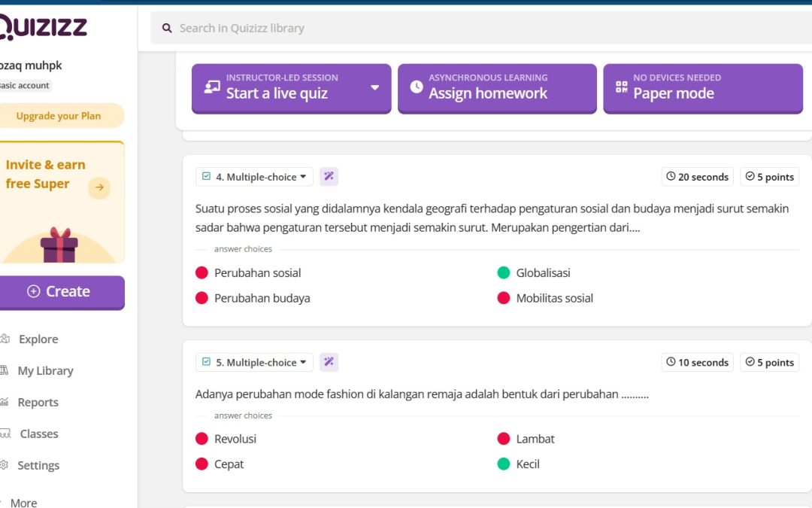Click the search magnifier icon
This screenshot has height=508, width=812.
(167, 28)
